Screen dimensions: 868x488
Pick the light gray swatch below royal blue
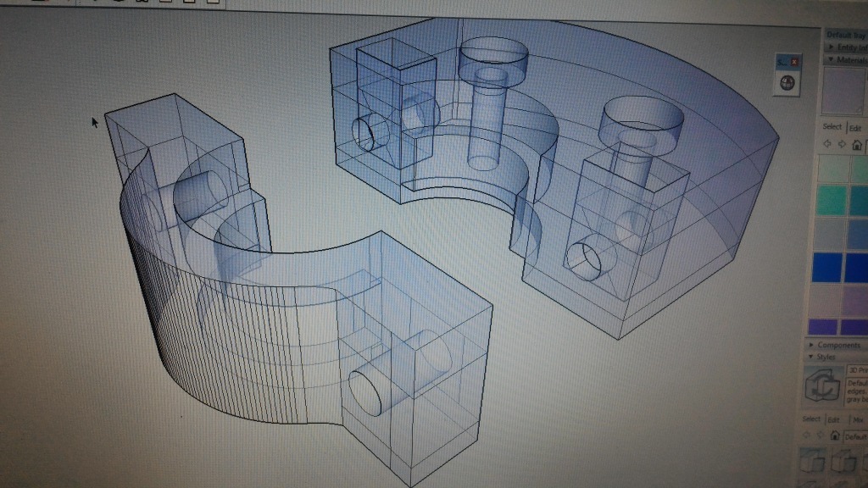[825, 301]
